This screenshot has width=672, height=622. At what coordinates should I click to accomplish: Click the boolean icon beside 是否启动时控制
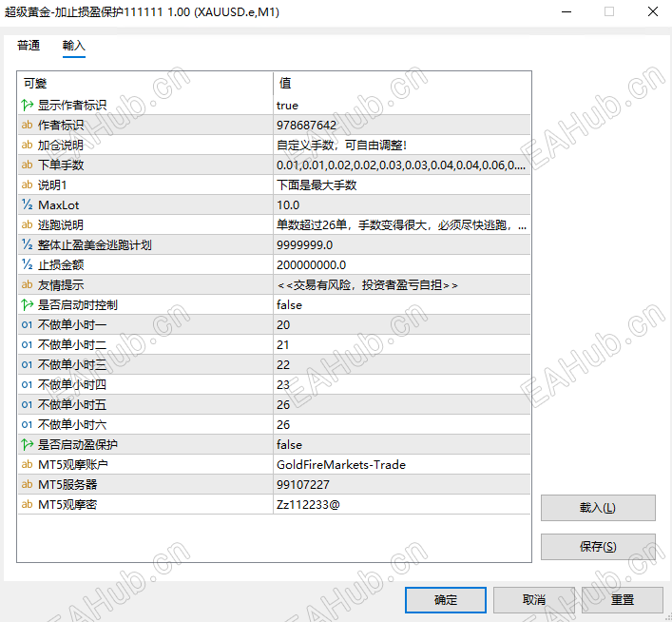[x=27, y=305]
